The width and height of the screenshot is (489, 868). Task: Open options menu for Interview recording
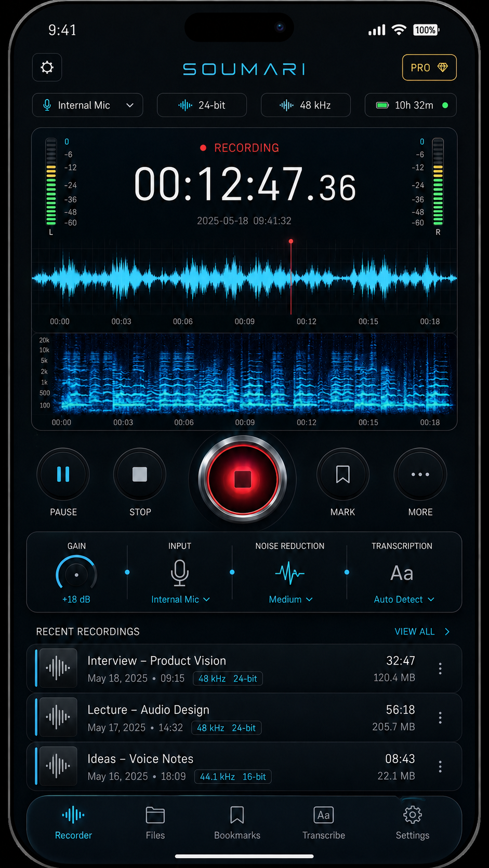point(440,669)
